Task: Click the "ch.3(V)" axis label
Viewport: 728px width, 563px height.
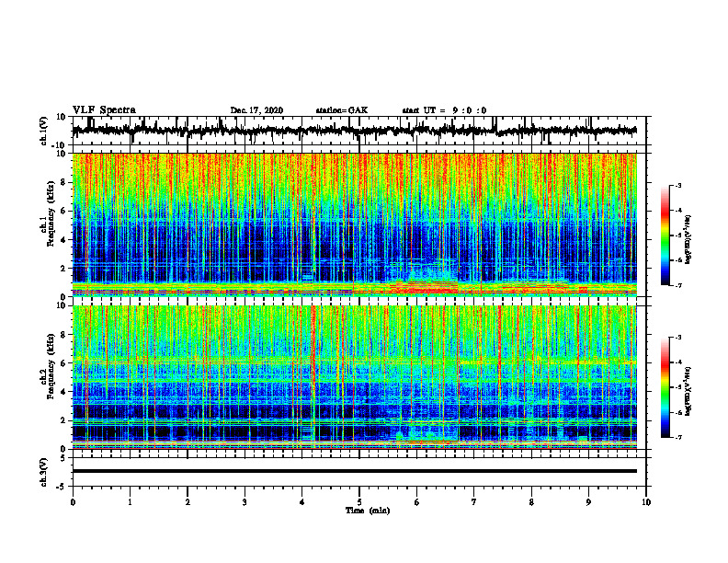Action: click(44, 473)
